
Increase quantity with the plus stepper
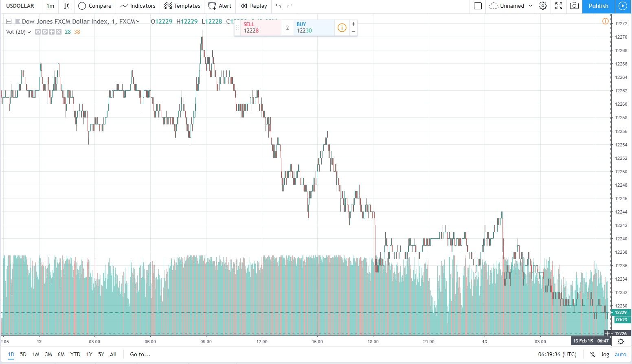(353, 24)
